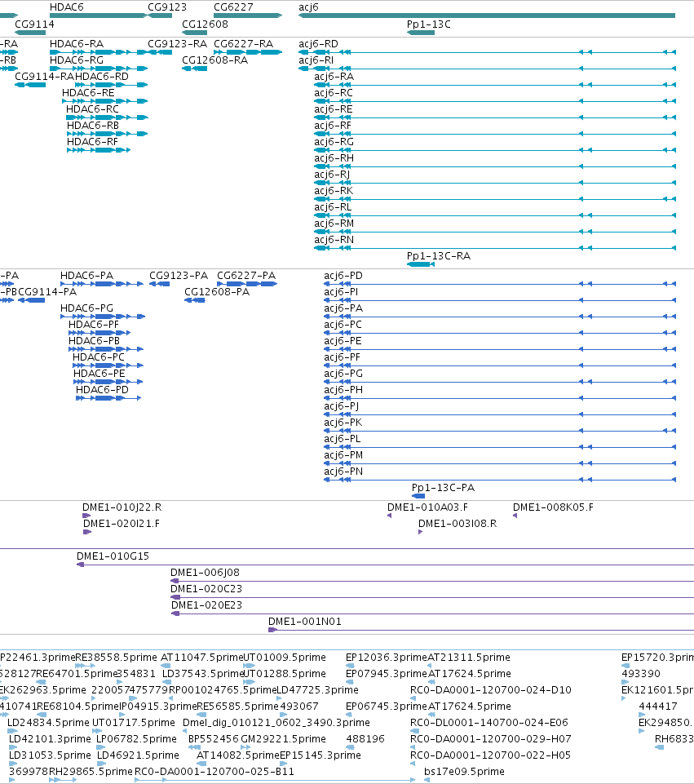Select EST EP15145.3prime
The width and height of the screenshot is (694, 784).
320,755
